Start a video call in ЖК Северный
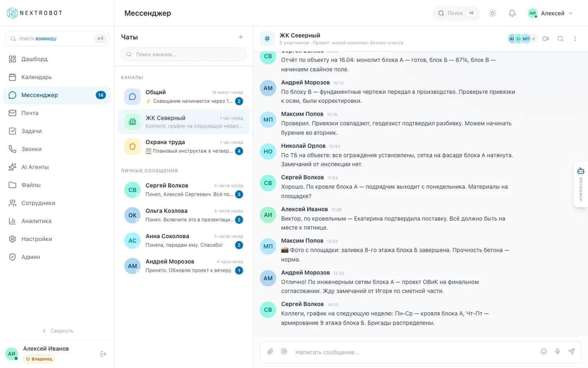This screenshot has height=368, width=588. coord(546,39)
